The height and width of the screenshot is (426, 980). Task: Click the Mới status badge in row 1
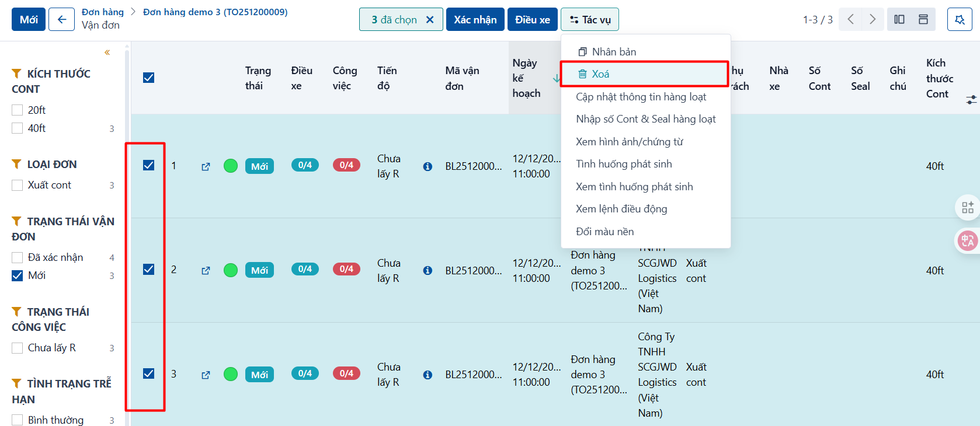259,166
